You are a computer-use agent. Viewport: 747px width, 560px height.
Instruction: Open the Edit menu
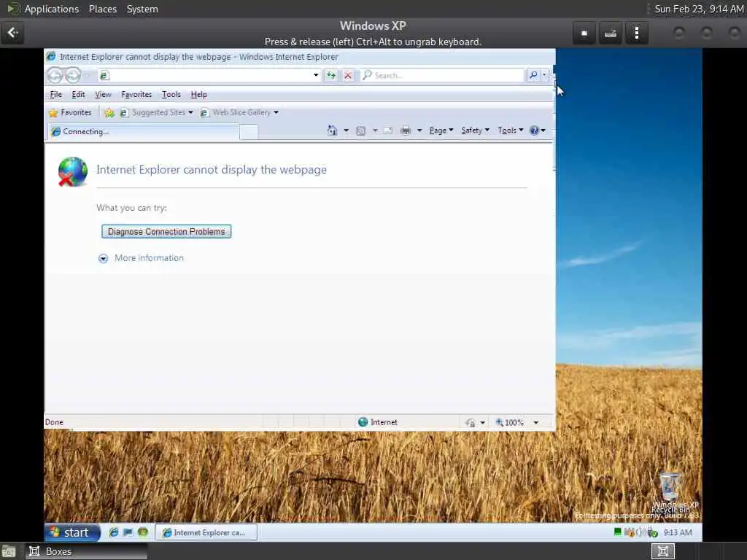tap(78, 95)
